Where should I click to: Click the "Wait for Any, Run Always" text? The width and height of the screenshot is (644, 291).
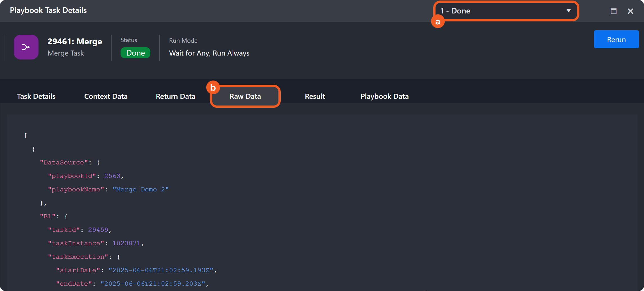pyautogui.click(x=209, y=53)
